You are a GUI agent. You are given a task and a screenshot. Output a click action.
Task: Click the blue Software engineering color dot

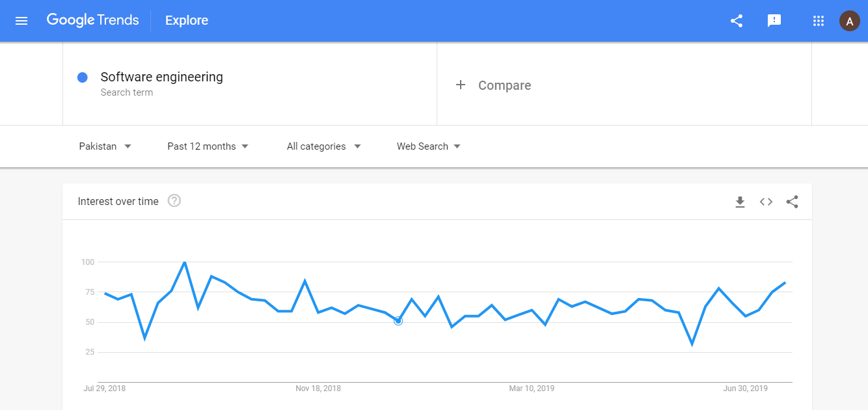[83, 77]
